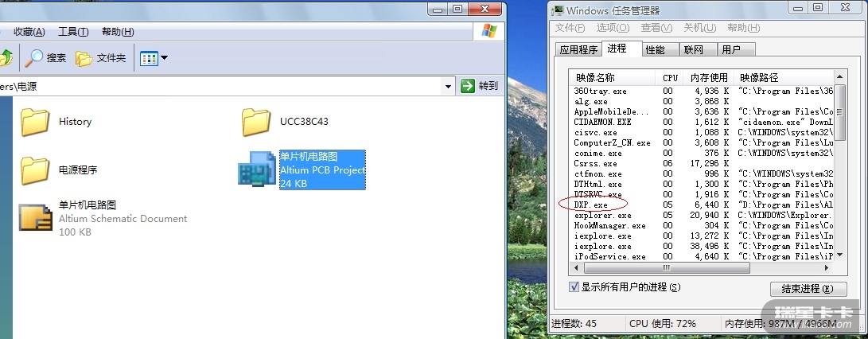Select the ctfmon.exe process row
This screenshot has height=339, width=868.
[x=702, y=174]
